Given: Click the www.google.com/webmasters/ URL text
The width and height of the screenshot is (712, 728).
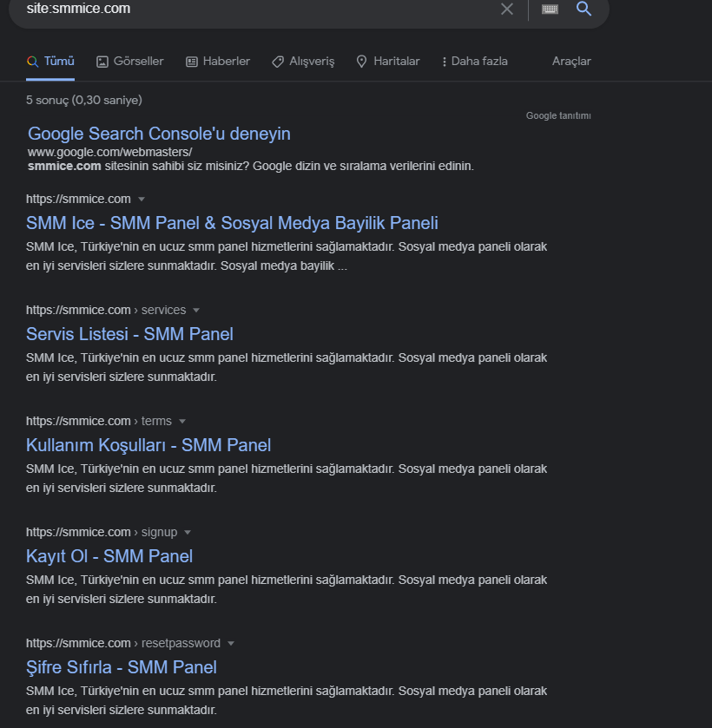Looking at the screenshot, I should (x=109, y=152).
